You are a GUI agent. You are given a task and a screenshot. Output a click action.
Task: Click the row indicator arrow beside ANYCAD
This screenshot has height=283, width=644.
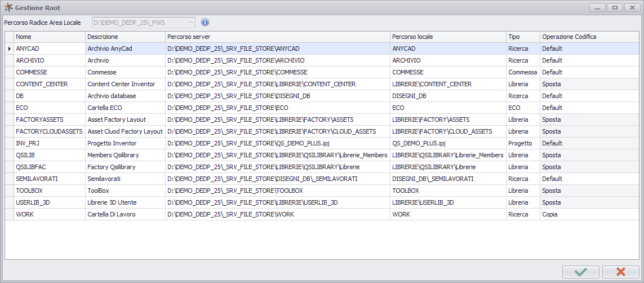[10, 48]
